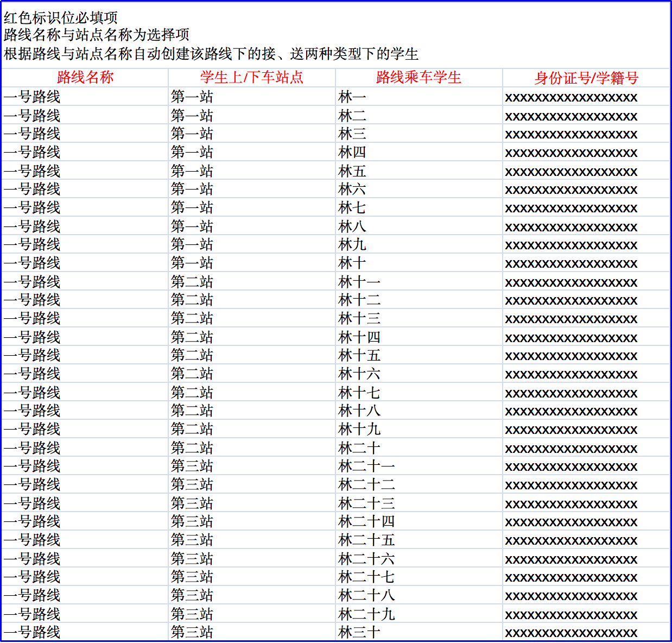Select the 路线乘车学生 header cell
This screenshot has height=643, width=672.
point(419,78)
